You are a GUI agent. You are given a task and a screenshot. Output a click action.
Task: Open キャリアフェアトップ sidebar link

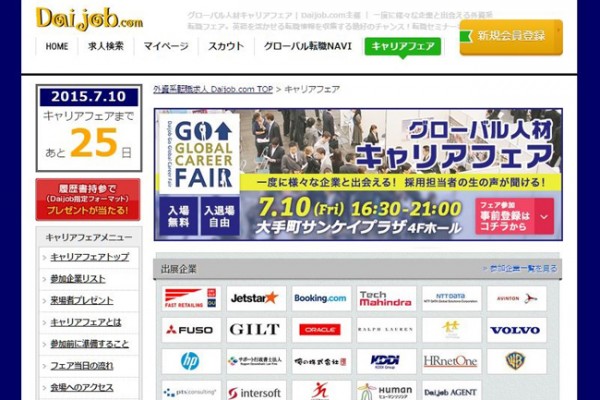[90, 257]
